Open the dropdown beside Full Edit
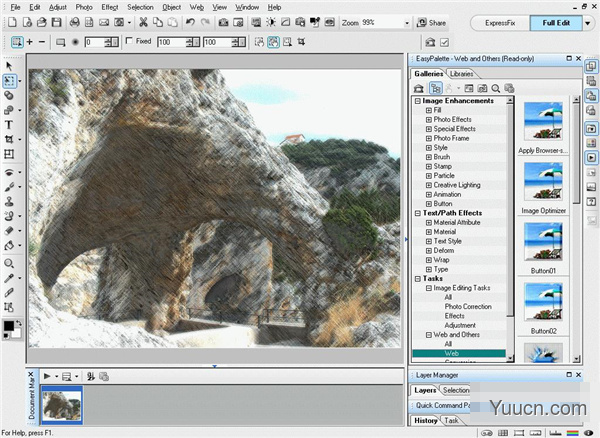600x438 pixels. (588, 23)
